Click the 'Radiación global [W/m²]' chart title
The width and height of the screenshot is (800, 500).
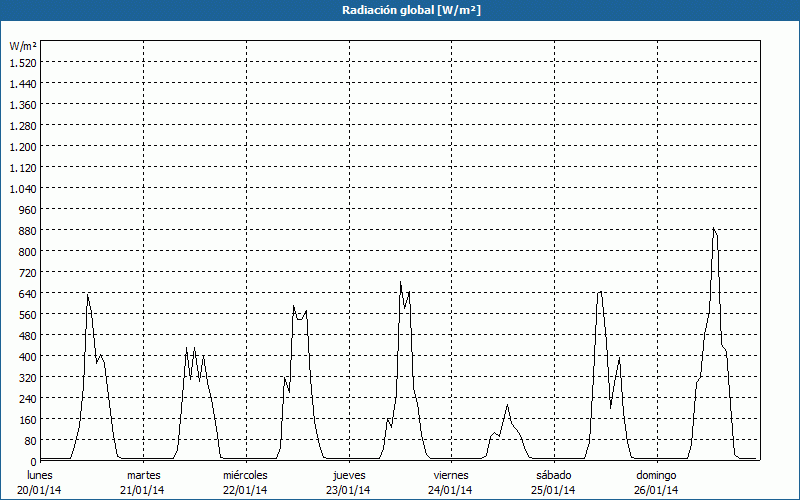pos(400,10)
